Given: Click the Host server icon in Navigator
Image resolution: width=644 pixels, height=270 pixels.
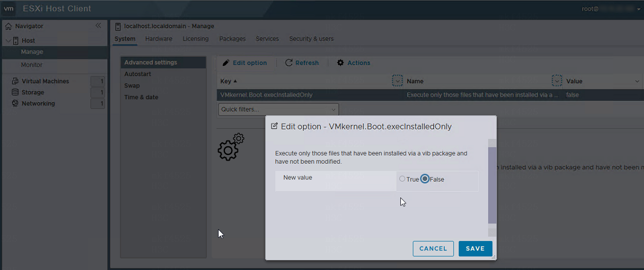Looking at the screenshot, I should tap(15, 40).
